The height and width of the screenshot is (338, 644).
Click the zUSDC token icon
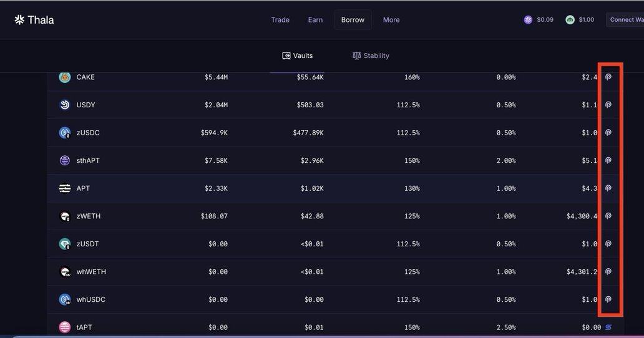pyautogui.click(x=65, y=133)
